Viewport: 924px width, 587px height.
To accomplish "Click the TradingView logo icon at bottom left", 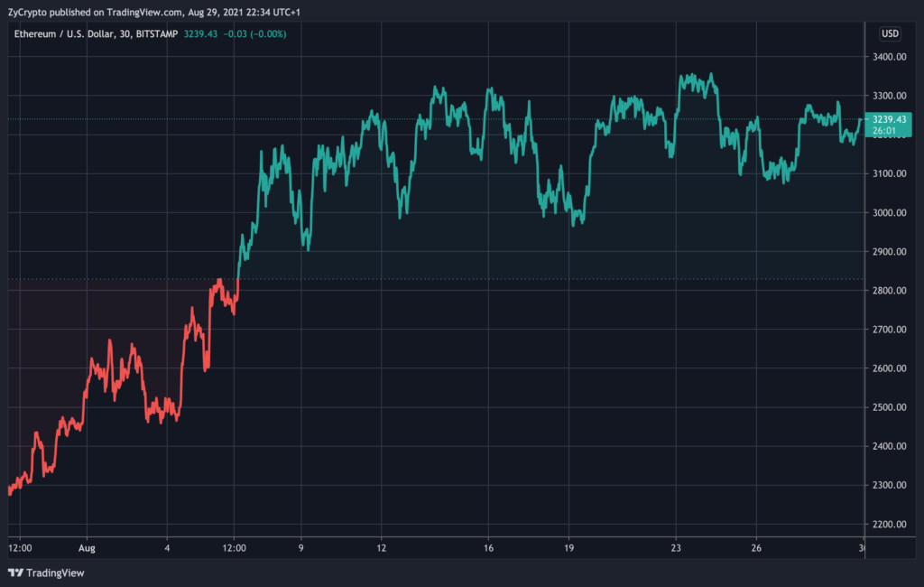I will coord(15,573).
